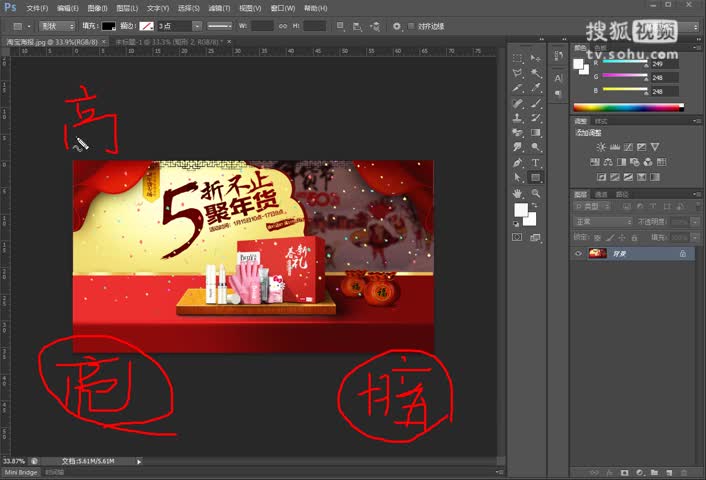Open the shape tool preset picker arrow
This screenshot has width=706, height=480.
29,26
